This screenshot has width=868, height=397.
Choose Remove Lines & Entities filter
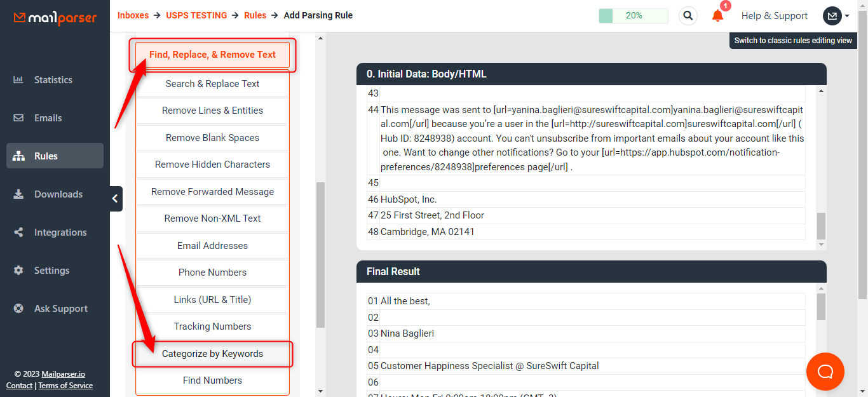pos(212,111)
